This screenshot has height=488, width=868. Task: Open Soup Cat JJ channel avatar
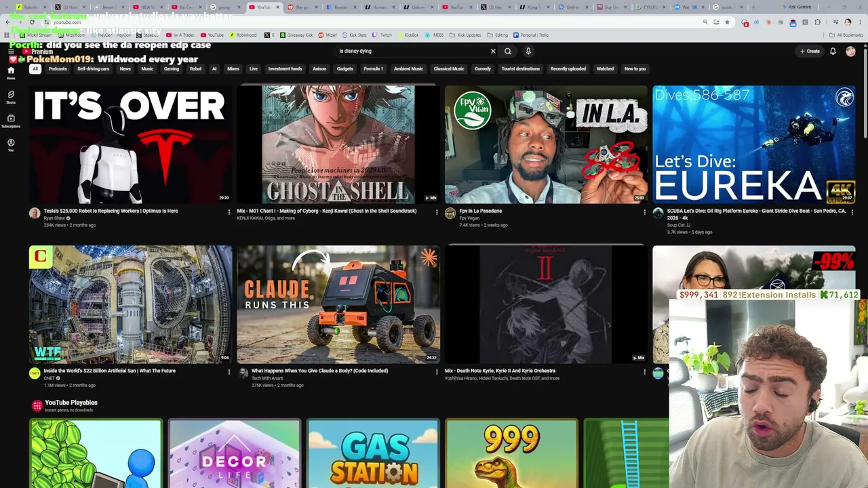(658, 213)
